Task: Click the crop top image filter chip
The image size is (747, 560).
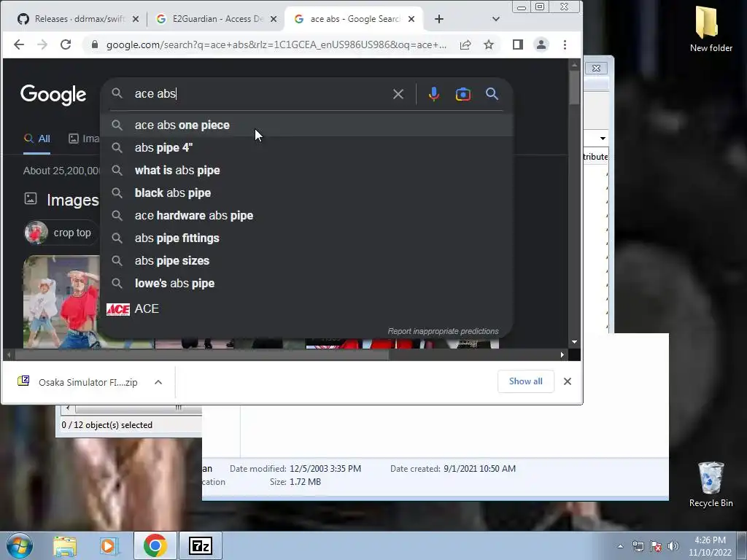Action: (x=61, y=233)
